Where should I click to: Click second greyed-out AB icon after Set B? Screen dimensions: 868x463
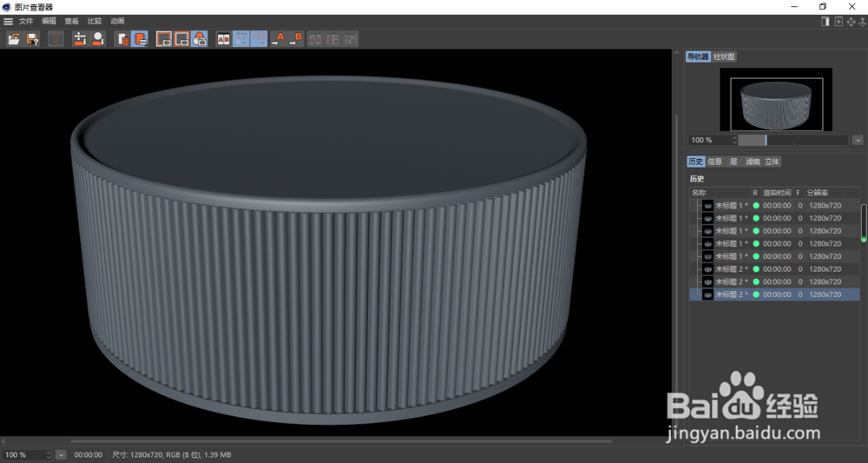point(332,39)
